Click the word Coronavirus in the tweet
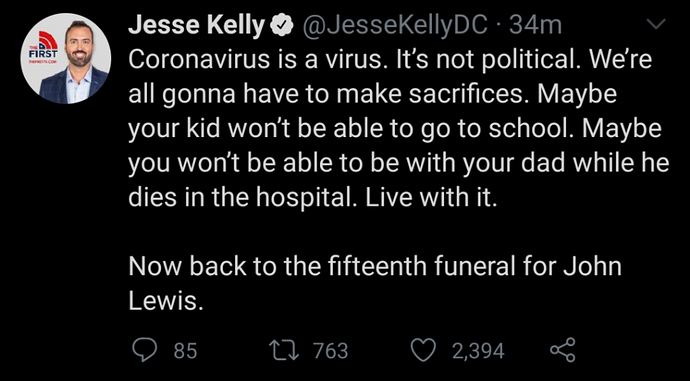Viewport: 690px width, 381px height. pos(199,60)
